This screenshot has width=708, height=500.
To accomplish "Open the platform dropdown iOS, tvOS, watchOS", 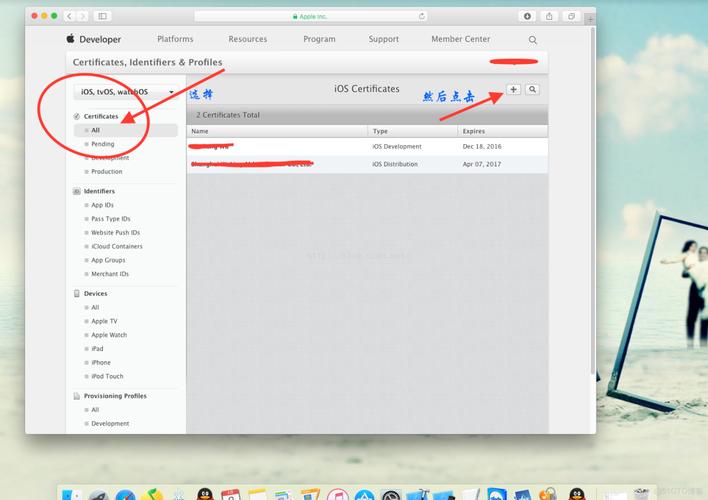I will coord(126,92).
